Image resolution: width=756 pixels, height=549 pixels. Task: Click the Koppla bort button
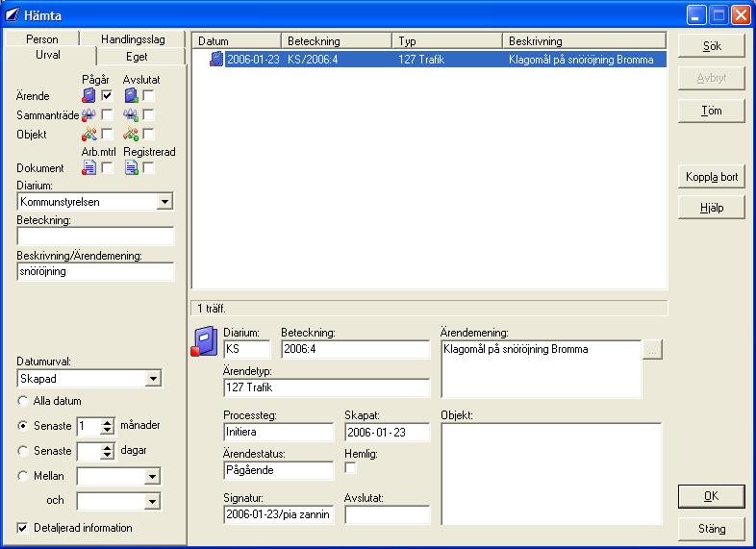click(x=711, y=177)
